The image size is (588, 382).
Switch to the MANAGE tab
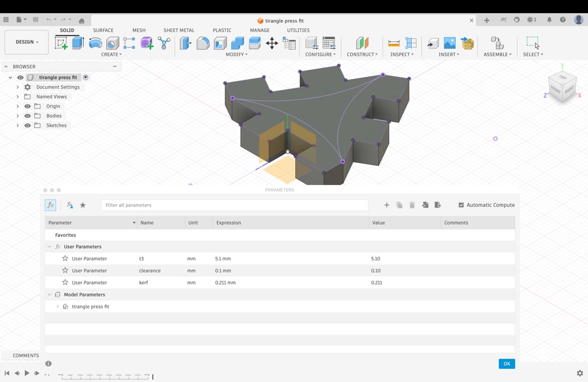260,30
